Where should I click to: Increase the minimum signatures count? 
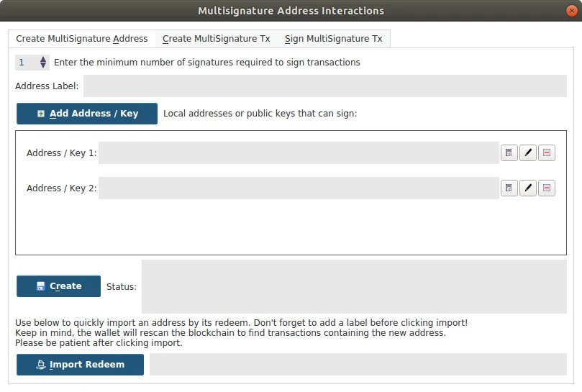[43, 59]
